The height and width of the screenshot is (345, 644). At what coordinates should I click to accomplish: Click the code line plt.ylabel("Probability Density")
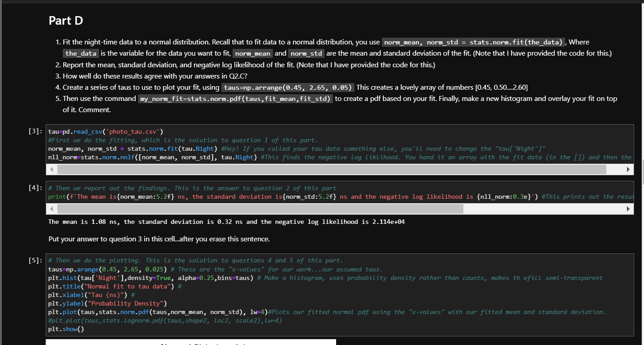(x=107, y=303)
